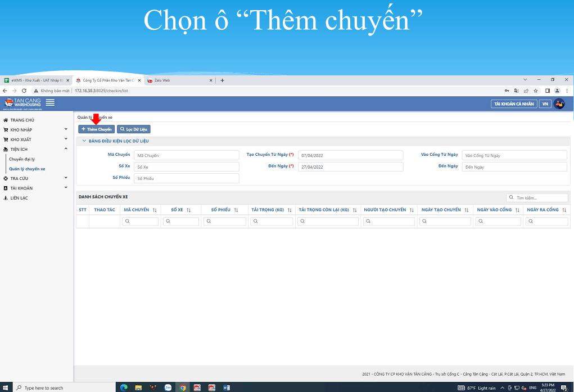Sort table by Mã Chuyến column arrows
The height and width of the screenshot is (392, 574).
pos(155,210)
